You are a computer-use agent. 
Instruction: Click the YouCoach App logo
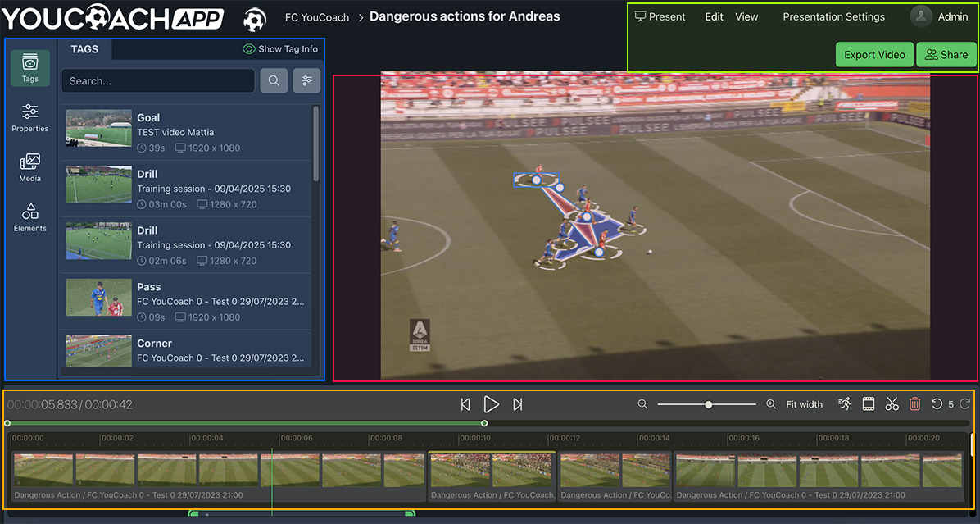[x=112, y=17]
